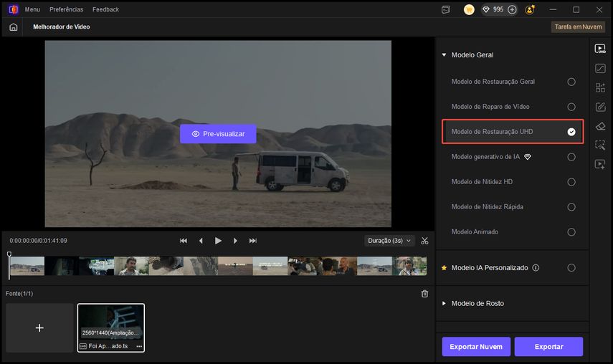Viewport: 613px width, 364px height.
Task: Click the Pré-visualizar button
Action: coord(218,134)
